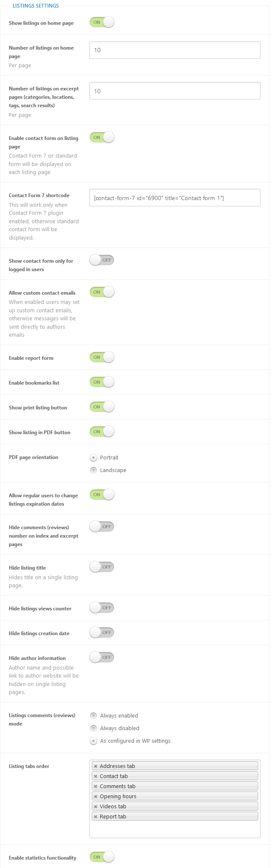The image size is (272, 868).
Task: Toggle Show listings on home page switch
Action: coord(102,22)
